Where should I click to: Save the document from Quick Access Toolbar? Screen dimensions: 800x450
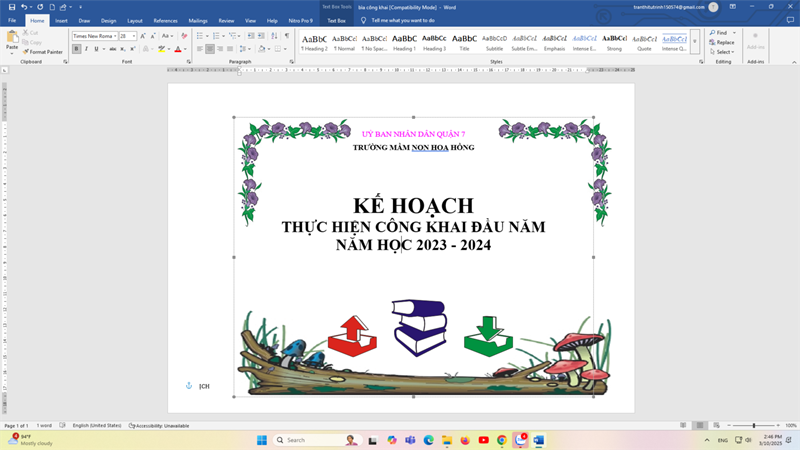[11, 7]
